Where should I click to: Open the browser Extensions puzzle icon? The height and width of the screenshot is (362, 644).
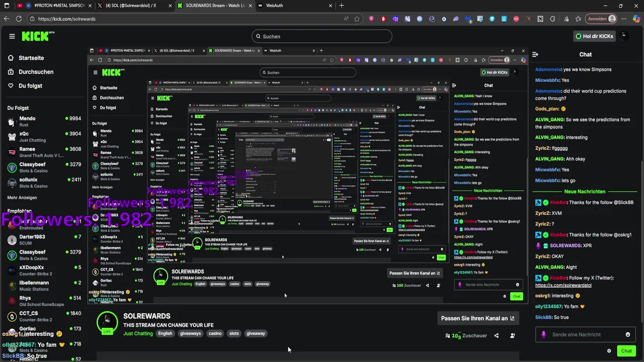pyautogui.click(x=552, y=19)
